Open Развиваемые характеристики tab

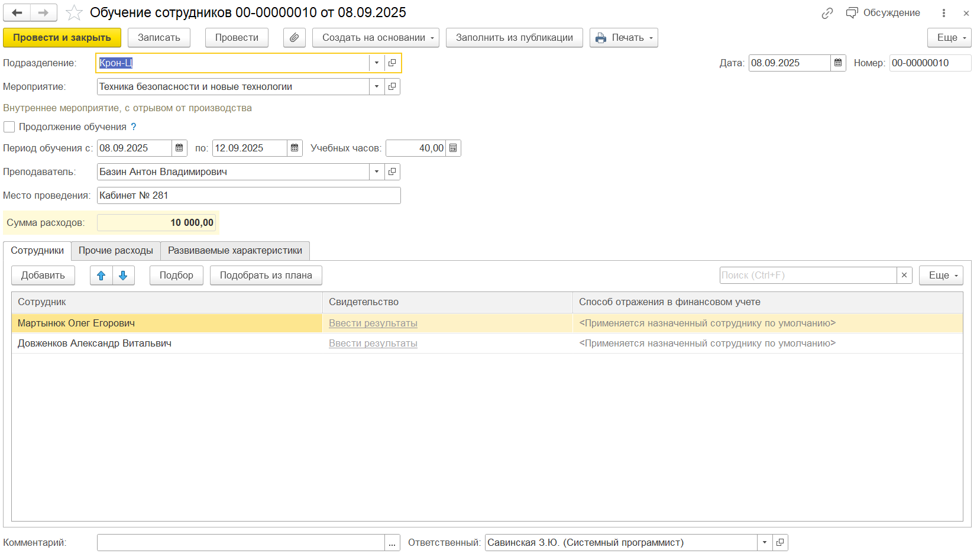[x=235, y=251]
